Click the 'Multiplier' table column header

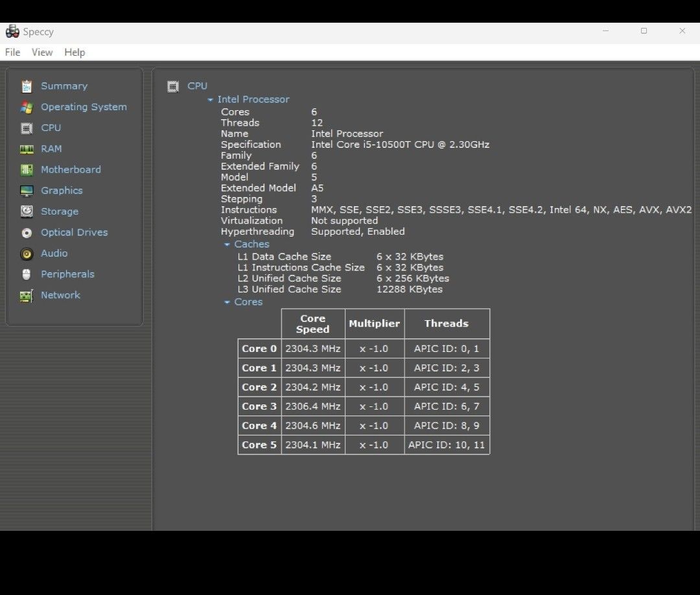[375, 323]
